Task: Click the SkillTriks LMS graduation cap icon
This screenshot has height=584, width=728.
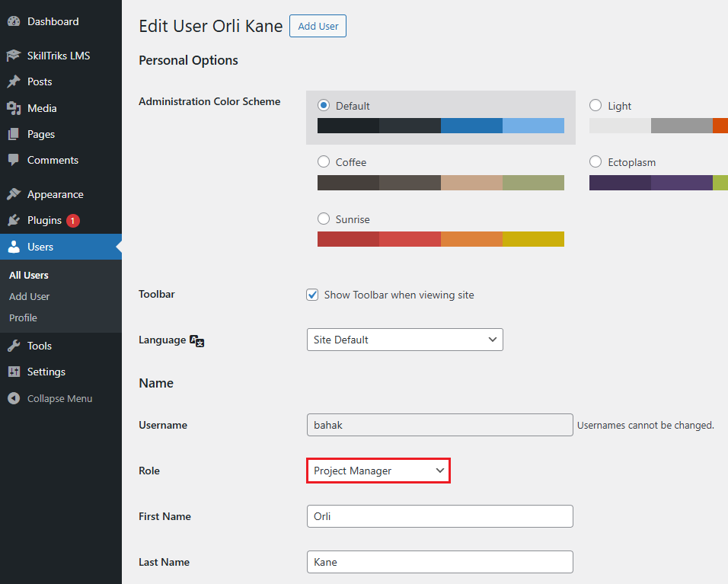Action: coord(14,56)
